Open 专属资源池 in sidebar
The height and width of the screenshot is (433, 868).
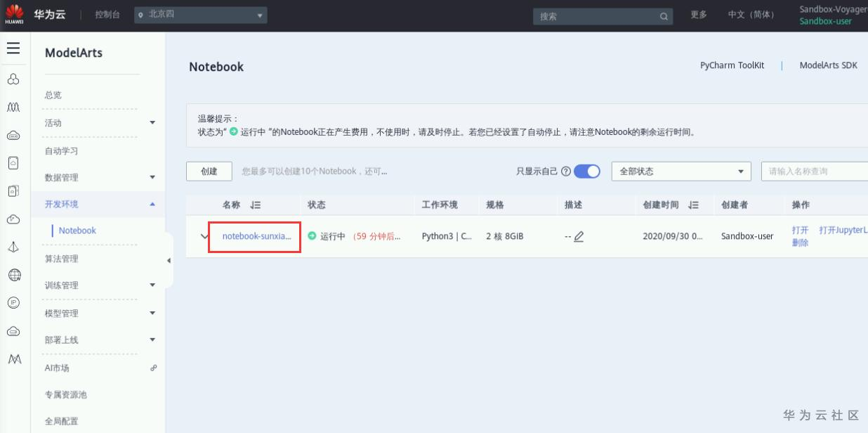coord(66,395)
